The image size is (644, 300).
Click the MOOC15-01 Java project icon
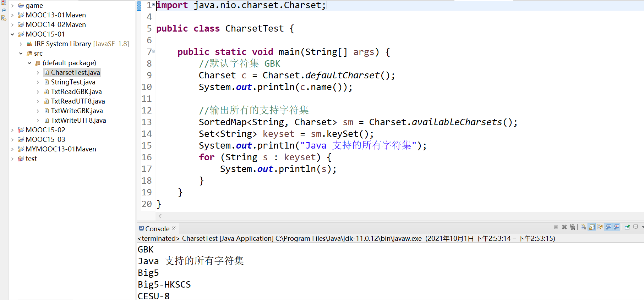point(21,34)
